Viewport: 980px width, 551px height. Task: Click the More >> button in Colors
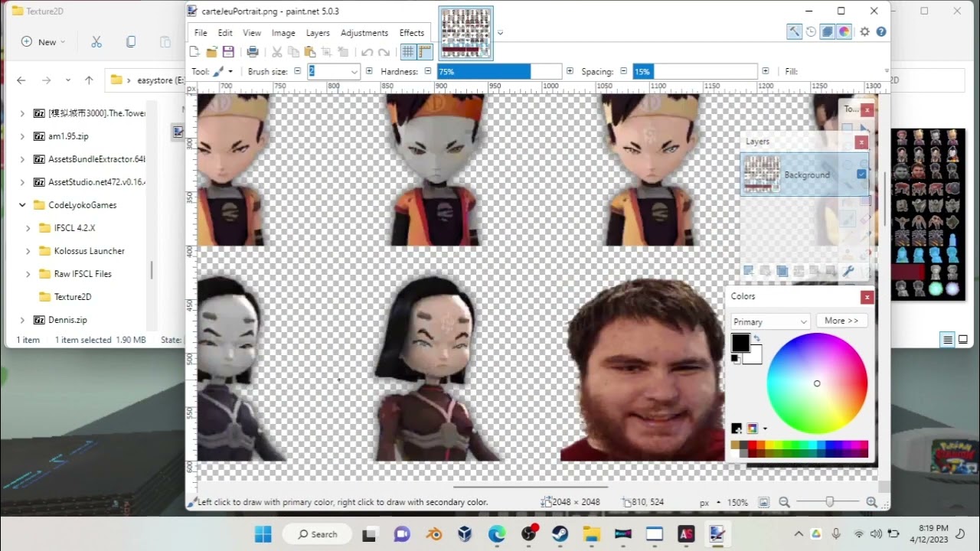click(x=841, y=321)
